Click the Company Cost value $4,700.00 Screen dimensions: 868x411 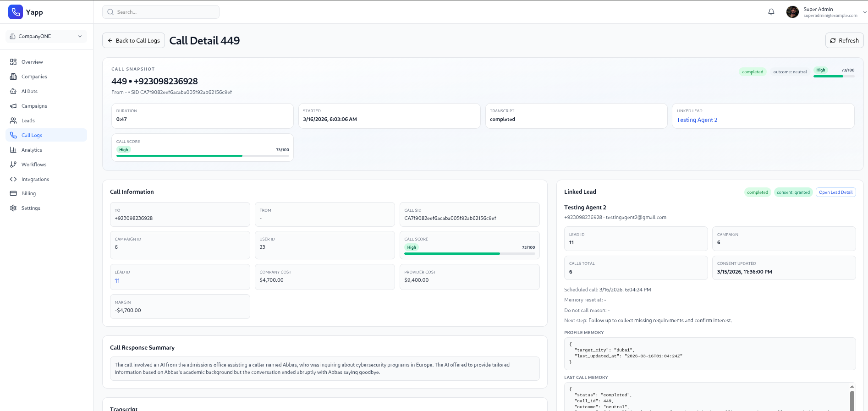272,280
